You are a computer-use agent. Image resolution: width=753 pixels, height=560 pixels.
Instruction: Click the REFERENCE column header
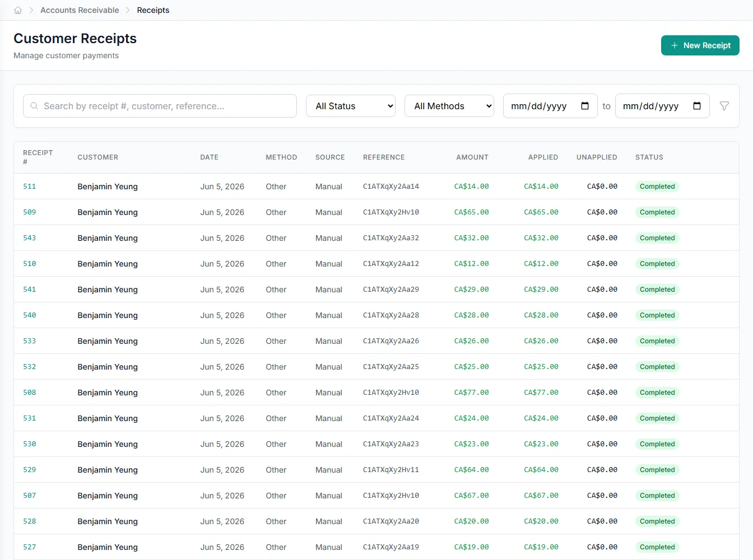(384, 157)
